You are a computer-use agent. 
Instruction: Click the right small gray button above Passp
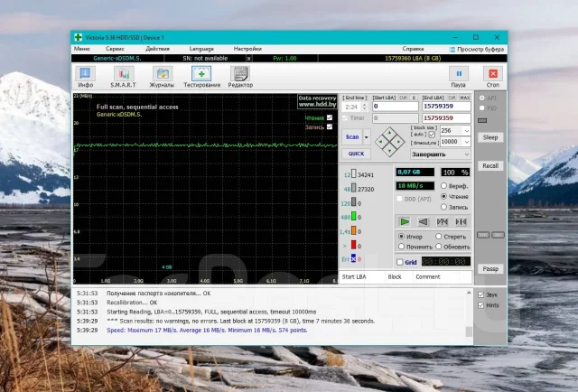click(498, 235)
